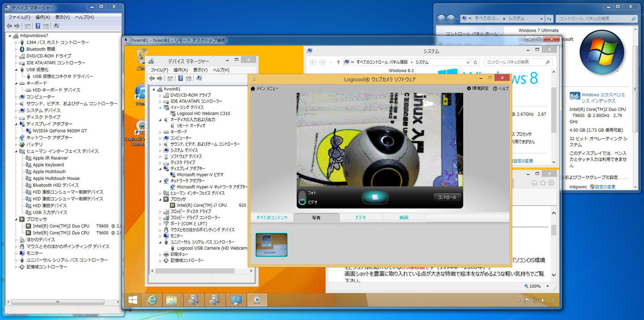Expand Bluetooth 無線 node

click(x=17, y=49)
